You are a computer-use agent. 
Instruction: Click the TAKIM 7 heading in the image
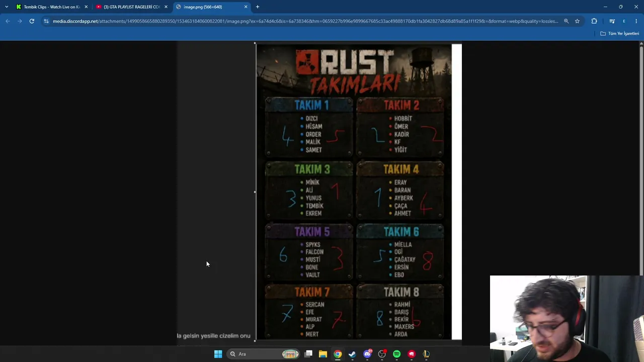tap(312, 292)
